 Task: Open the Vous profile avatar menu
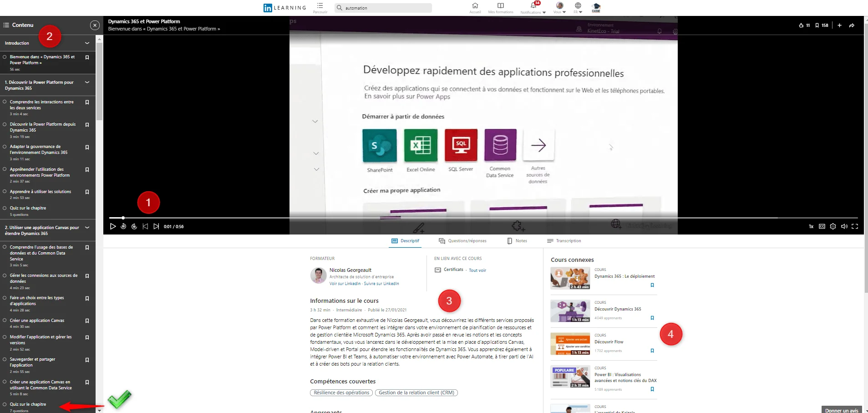point(559,5)
